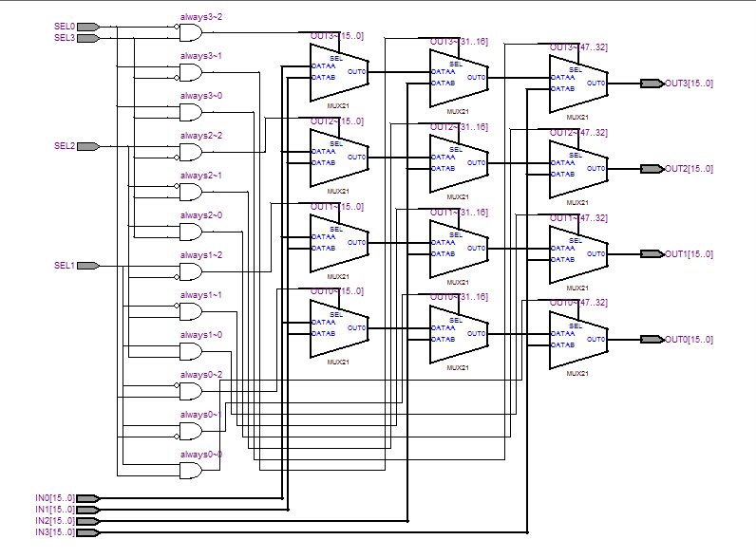The height and width of the screenshot is (558, 756).
Task: Select the always3~0 AND gate
Action: [191, 112]
